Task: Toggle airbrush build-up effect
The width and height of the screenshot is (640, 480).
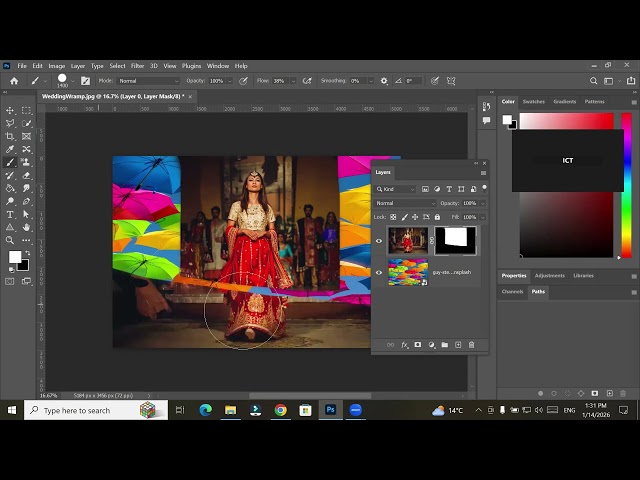Action: (x=307, y=81)
